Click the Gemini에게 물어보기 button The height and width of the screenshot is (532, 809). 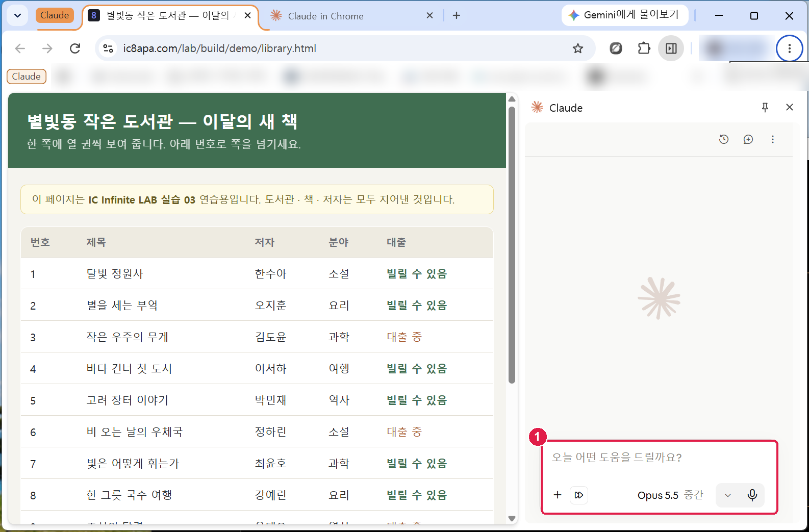pyautogui.click(x=624, y=15)
